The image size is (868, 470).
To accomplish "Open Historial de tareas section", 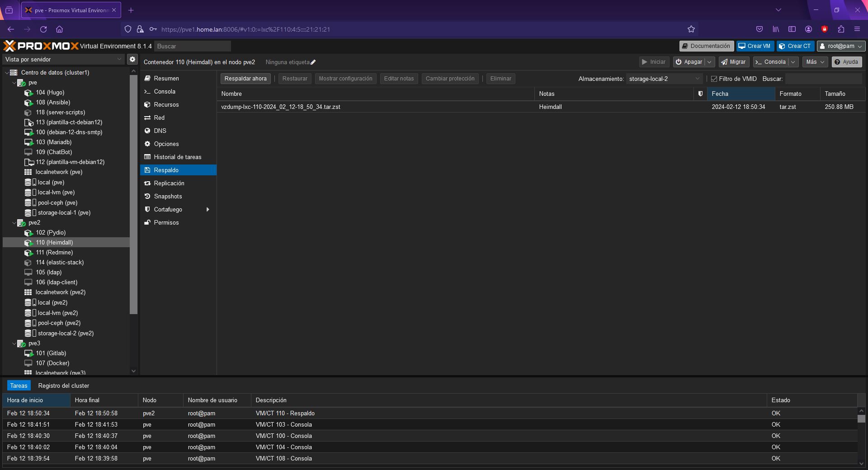I will pos(178,157).
